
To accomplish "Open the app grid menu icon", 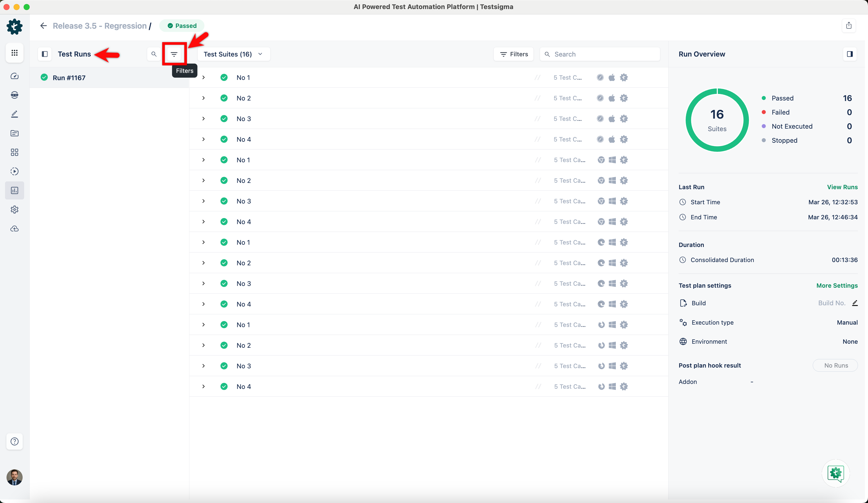I will (15, 53).
